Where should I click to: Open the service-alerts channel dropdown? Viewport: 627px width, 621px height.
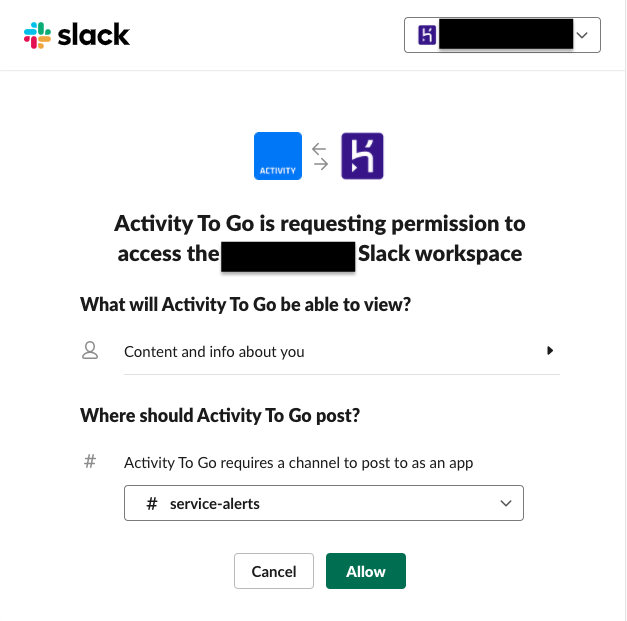(x=323, y=504)
